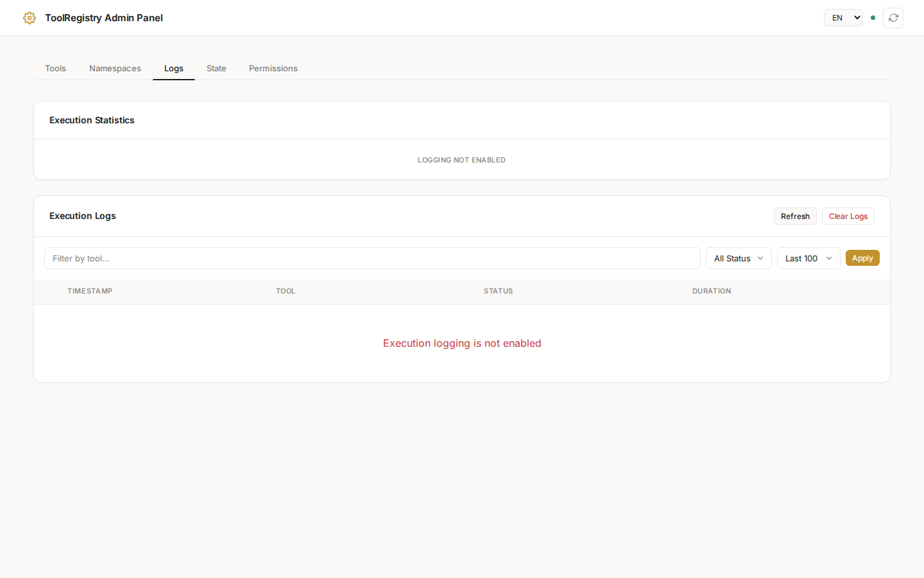Click the DURATION column header
924x578 pixels.
click(x=712, y=291)
